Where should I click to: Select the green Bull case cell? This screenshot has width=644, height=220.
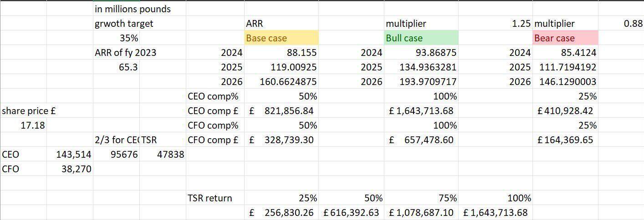click(x=421, y=38)
